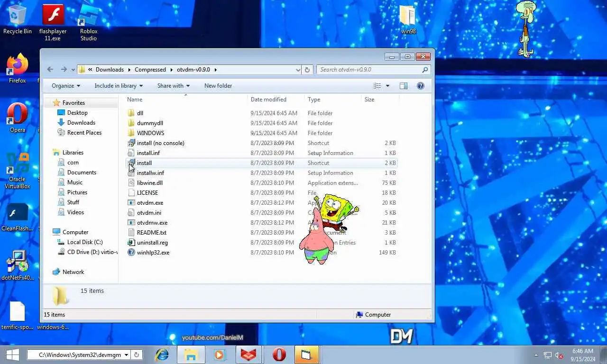Sort by Size column header
Viewport: 607px width, 364px height.
coord(380,100)
